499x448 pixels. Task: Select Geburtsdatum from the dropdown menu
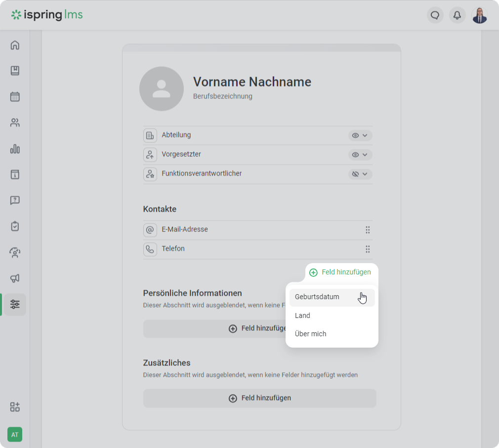(317, 297)
